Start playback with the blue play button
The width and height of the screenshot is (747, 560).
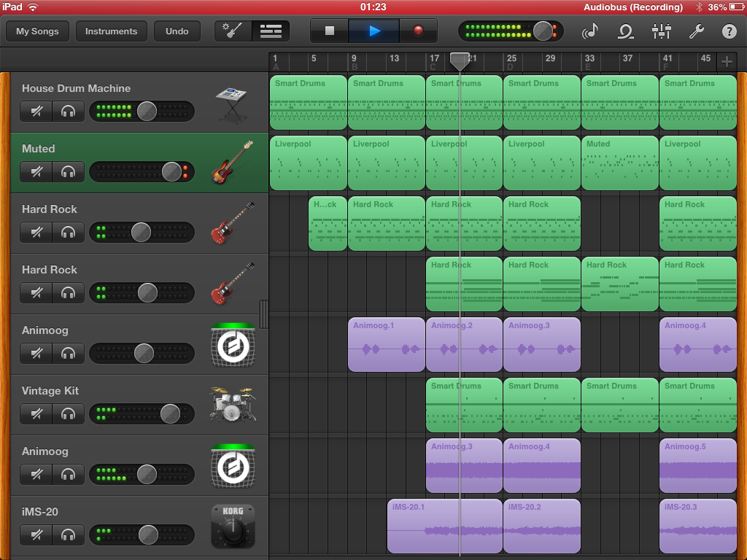pyautogui.click(x=374, y=31)
